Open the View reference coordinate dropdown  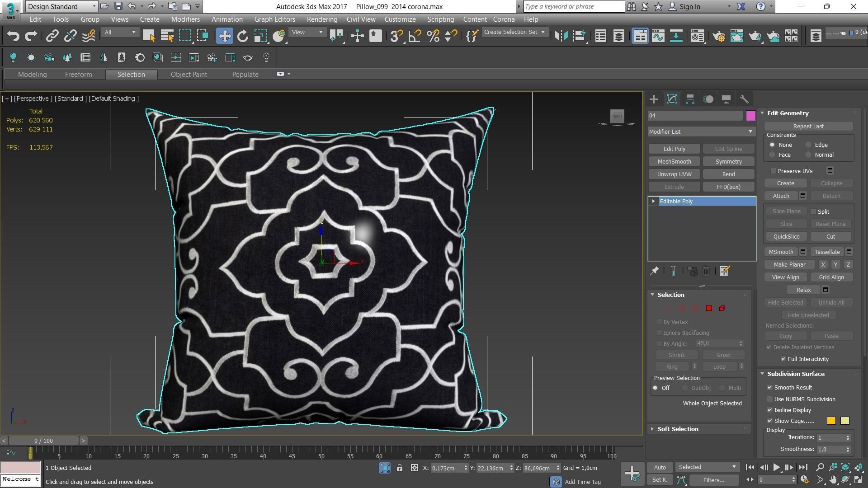pos(307,32)
